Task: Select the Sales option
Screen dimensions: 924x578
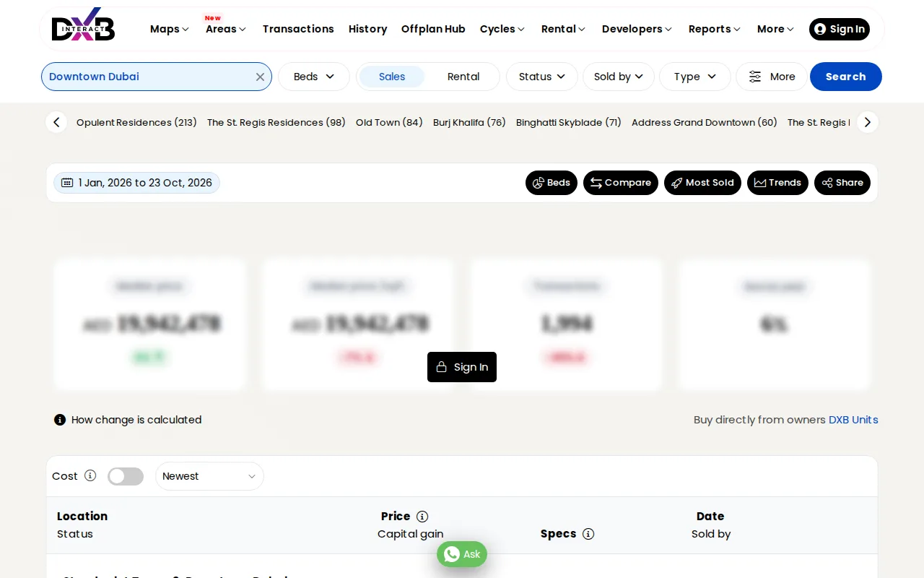Action: (392, 77)
